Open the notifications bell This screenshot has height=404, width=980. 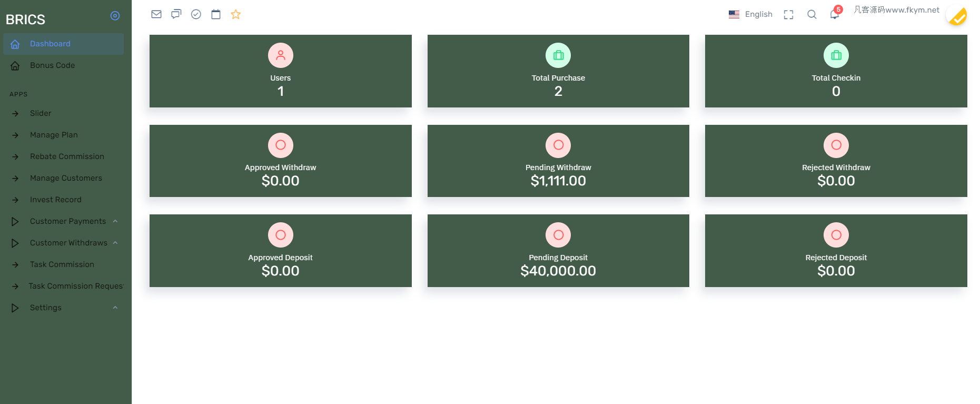pyautogui.click(x=835, y=14)
